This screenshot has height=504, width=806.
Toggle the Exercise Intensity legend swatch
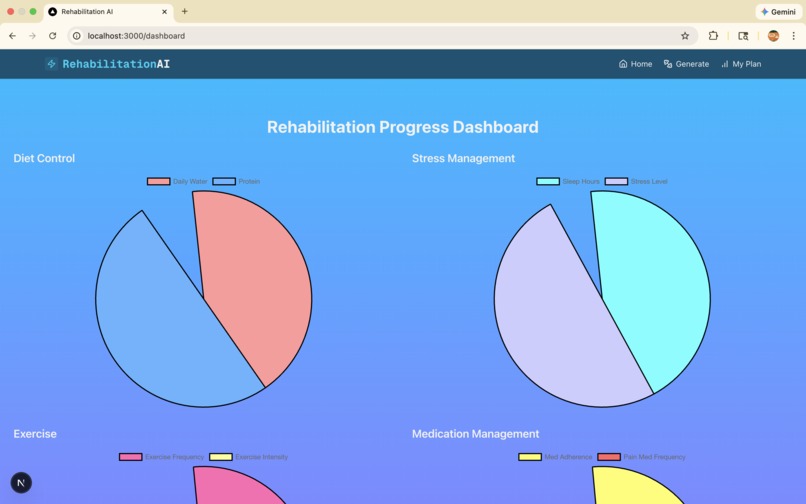pyautogui.click(x=221, y=457)
